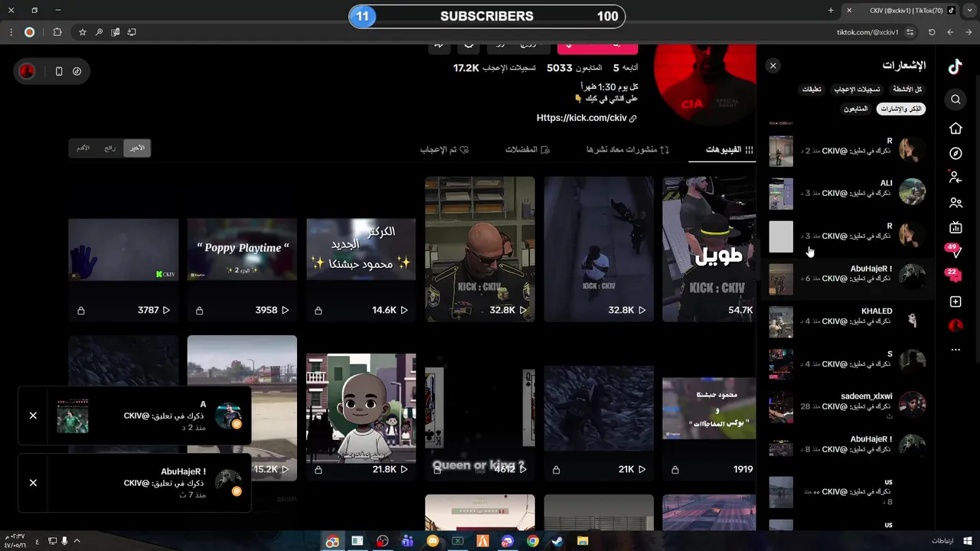Open the LIVE icon in the sidebar
The image size is (980, 551).
pos(955,227)
